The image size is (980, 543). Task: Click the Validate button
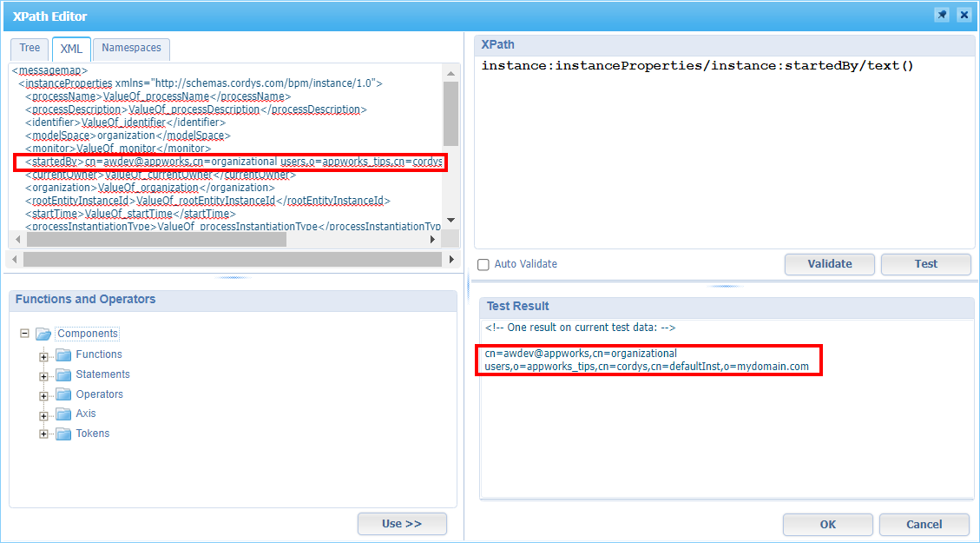(829, 264)
